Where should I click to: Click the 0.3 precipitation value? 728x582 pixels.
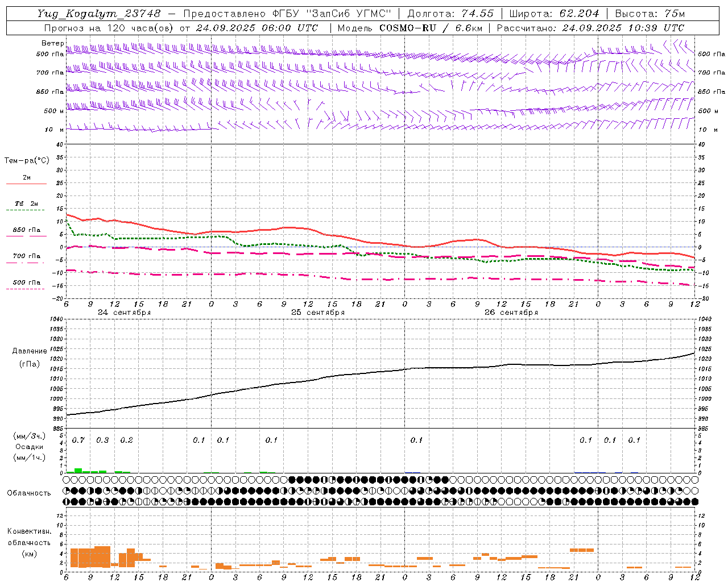click(102, 440)
